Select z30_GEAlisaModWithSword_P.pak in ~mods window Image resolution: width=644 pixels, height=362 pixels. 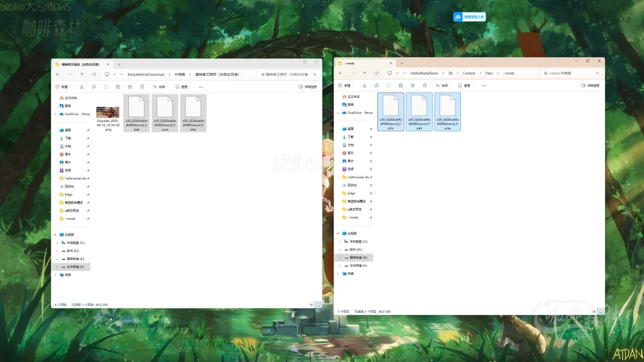tap(419, 112)
